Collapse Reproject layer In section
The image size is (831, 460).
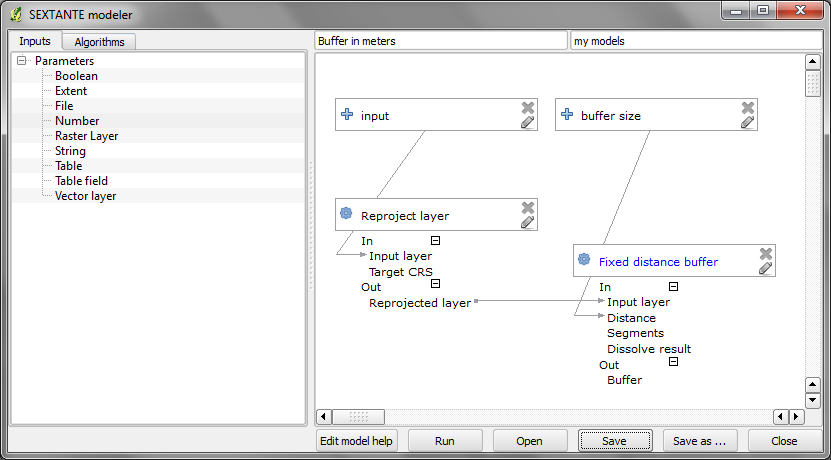pyautogui.click(x=435, y=241)
